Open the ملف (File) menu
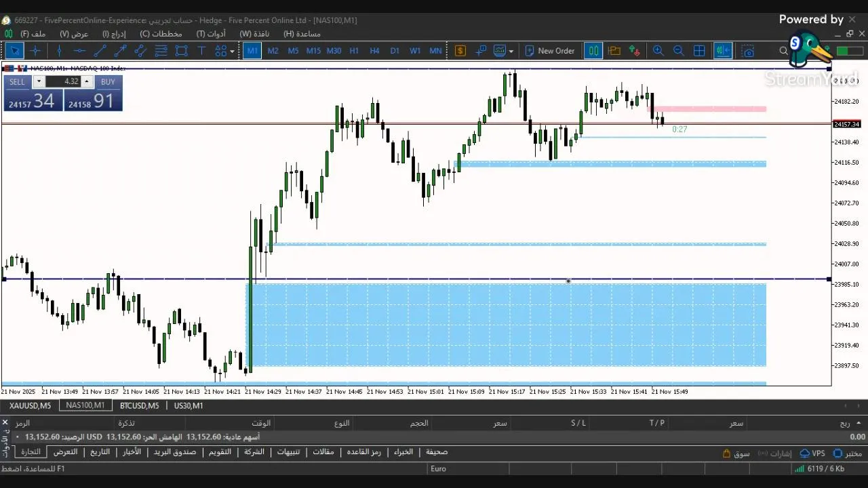 tap(33, 33)
